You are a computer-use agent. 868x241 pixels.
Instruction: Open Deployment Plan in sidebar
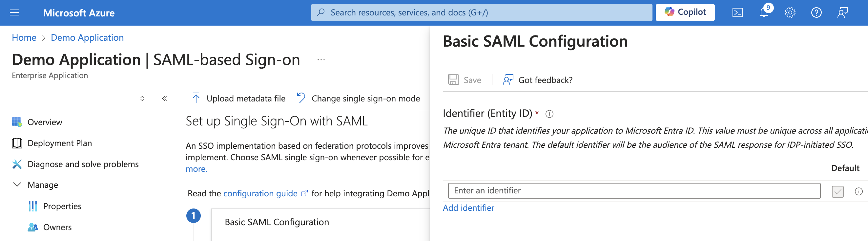point(60,143)
